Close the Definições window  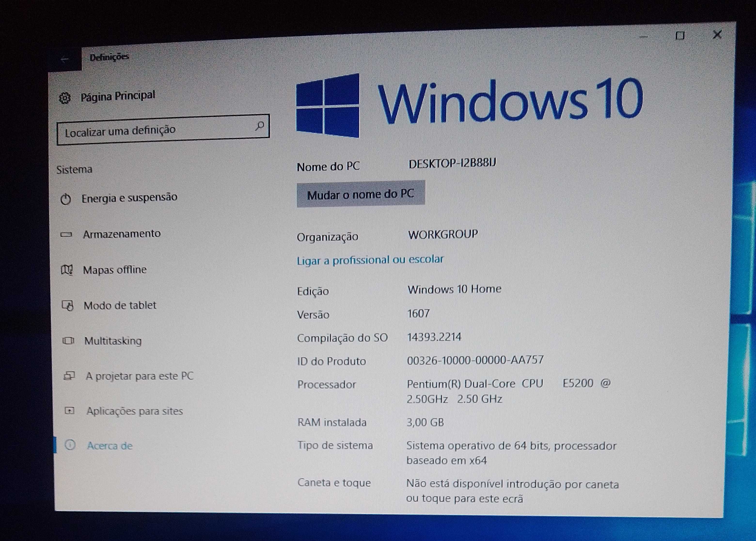tap(717, 34)
